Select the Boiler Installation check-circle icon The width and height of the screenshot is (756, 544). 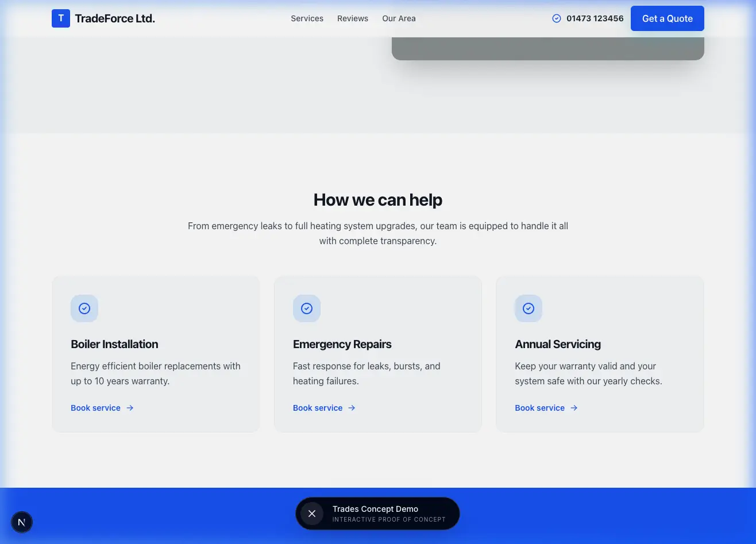[84, 308]
